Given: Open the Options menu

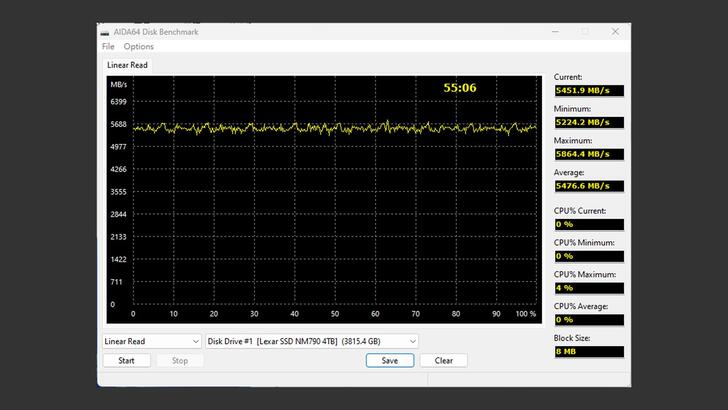Looking at the screenshot, I should click(139, 46).
